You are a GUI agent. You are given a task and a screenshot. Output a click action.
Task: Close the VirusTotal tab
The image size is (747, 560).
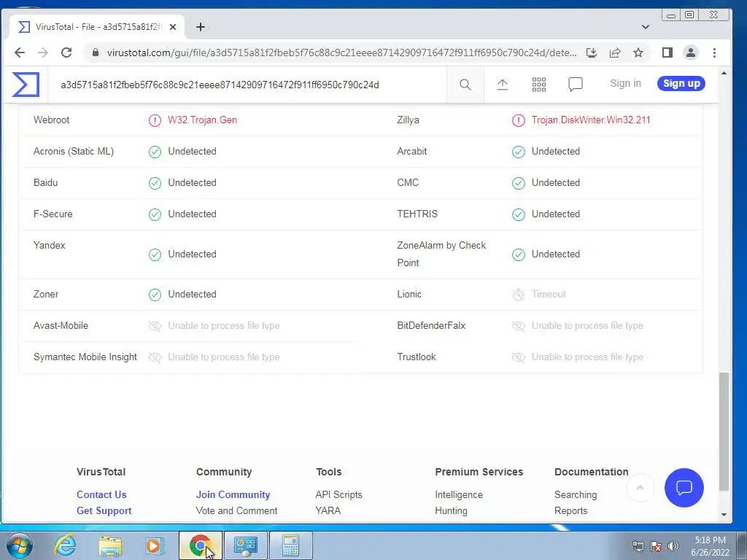point(173,27)
